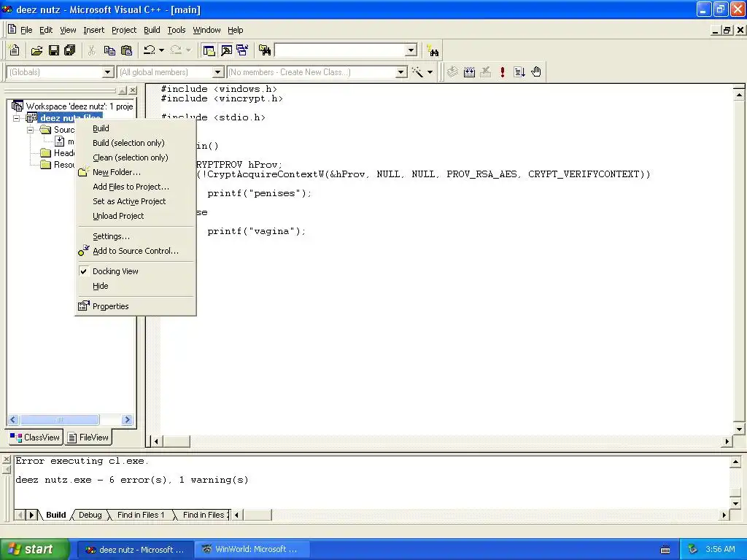The image size is (747, 560).
Task: Select the Header Files folder
Action: 58,153
